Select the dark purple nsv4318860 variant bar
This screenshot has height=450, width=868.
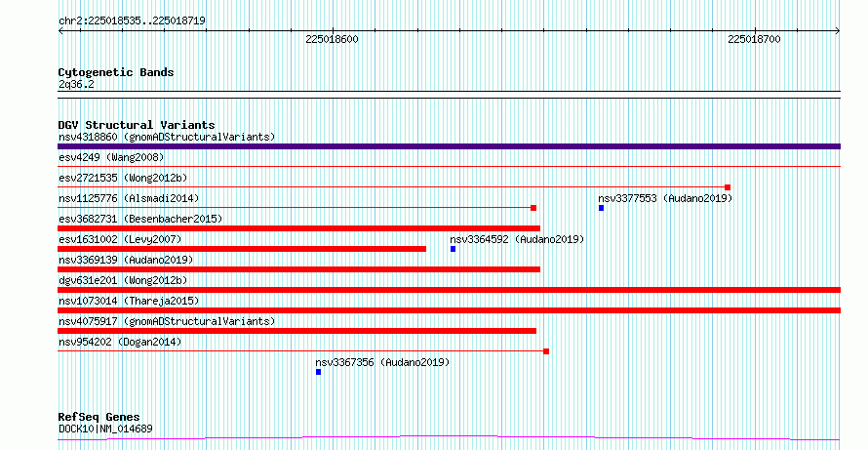click(449, 146)
